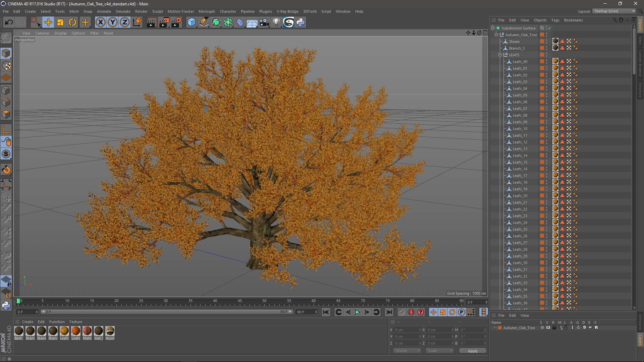The image size is (644, 362).
Task: Make object editable in left palette
Action: coord(6,38)
